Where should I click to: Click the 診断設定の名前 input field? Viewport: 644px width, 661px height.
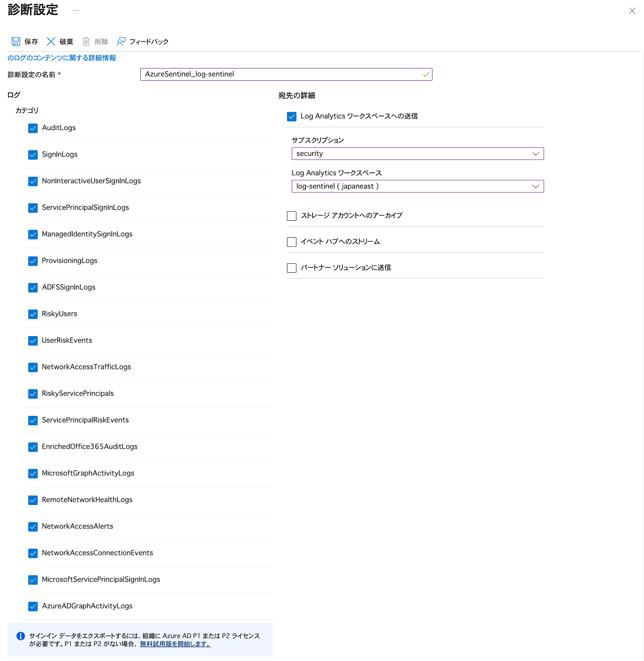pyautogui.click(x=286, y=74)
